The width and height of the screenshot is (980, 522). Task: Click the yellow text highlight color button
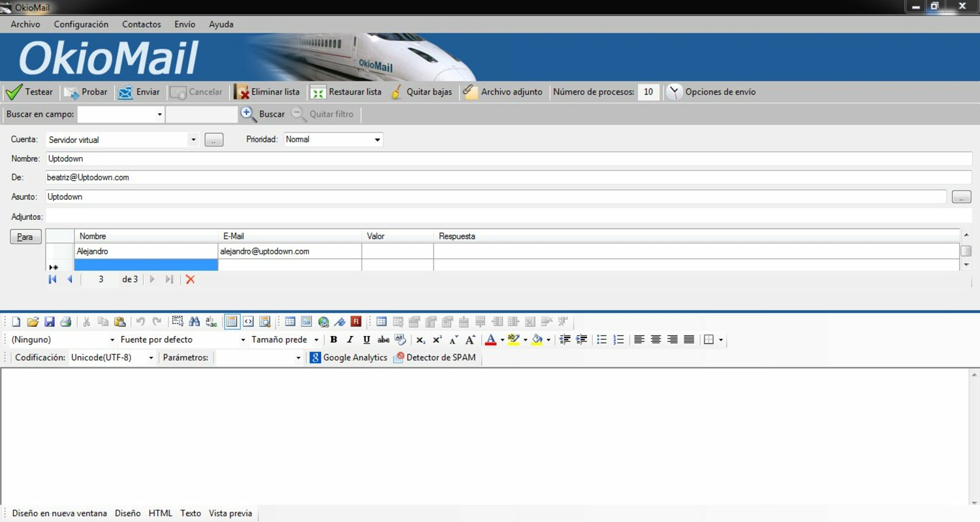pos(514,340)
